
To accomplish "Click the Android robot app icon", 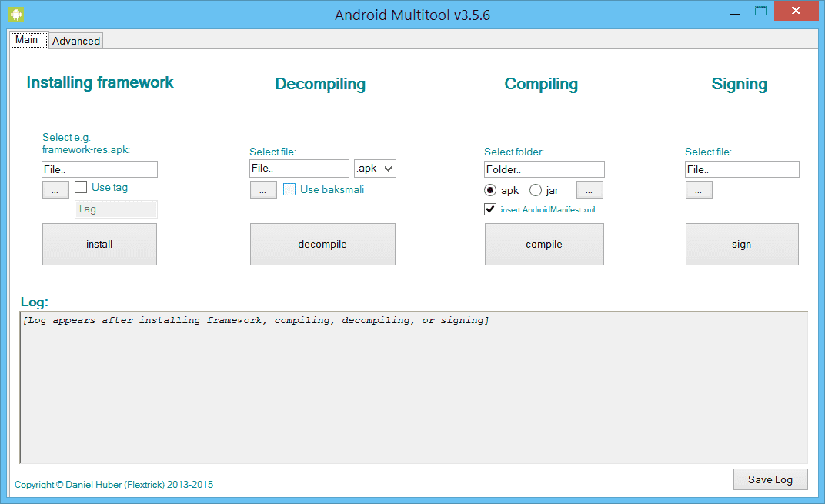I will [16, 14].
